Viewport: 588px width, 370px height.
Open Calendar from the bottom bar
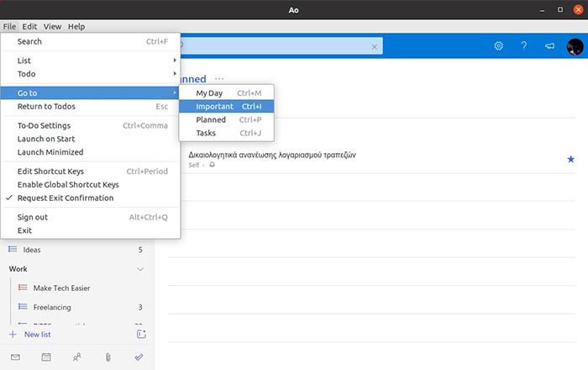pyautogui.click(x=46, y=357)
